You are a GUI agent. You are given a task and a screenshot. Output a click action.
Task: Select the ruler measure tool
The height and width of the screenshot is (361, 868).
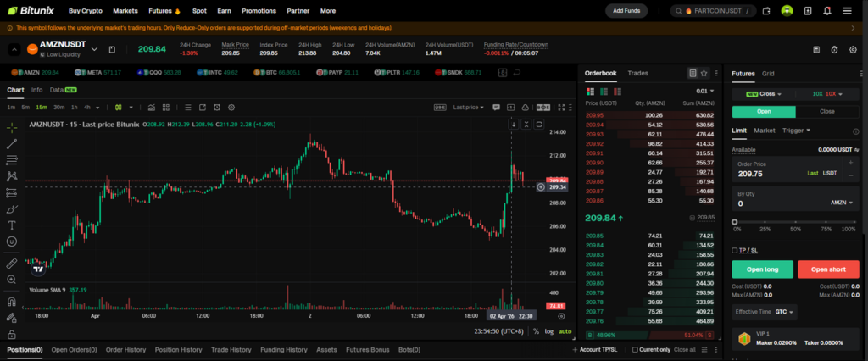(x=12, y=263)
